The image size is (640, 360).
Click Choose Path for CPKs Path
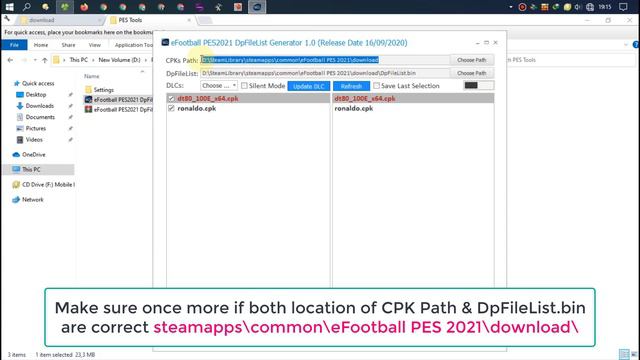472,60
